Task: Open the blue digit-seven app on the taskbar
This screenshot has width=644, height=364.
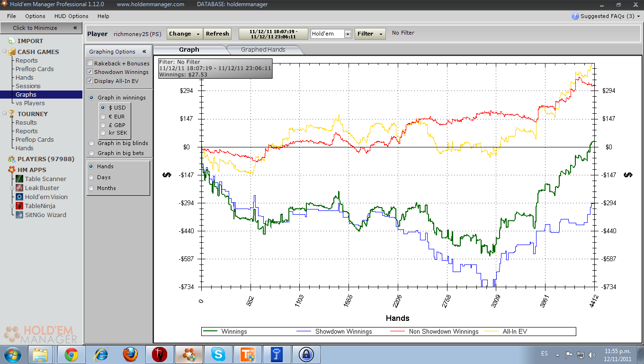Action: [277, 354]
